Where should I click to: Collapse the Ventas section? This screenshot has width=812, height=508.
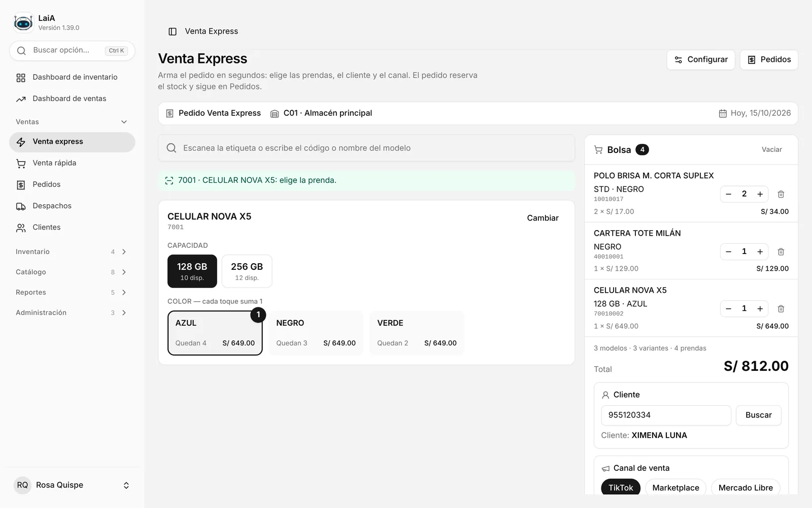coord(72,122)
